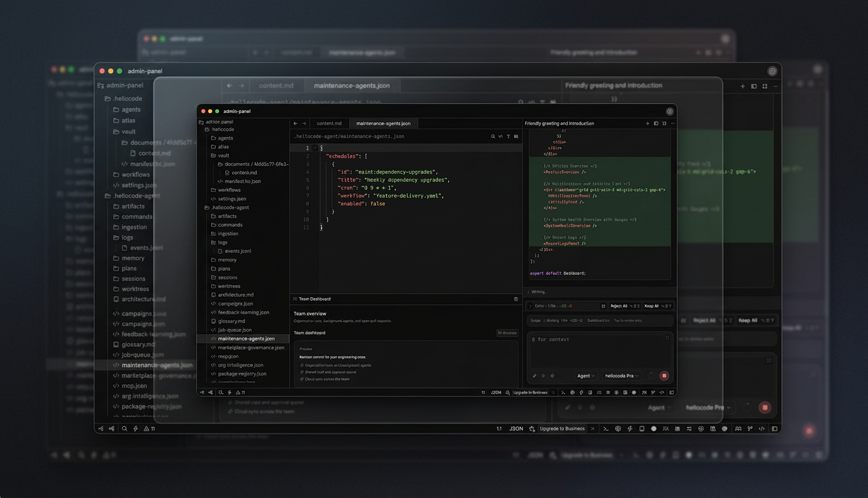The width and height of the screenshot is (868, 498).
Task: Click the red stop button in the back window chat
Action: (x=765, y=407)
